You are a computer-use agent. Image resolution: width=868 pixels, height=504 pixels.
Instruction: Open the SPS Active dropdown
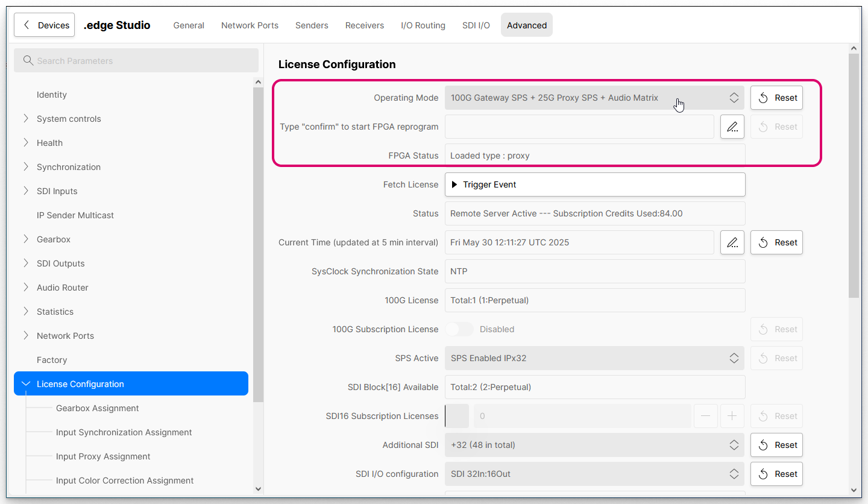pyautogui.click(x=594, y=358)
